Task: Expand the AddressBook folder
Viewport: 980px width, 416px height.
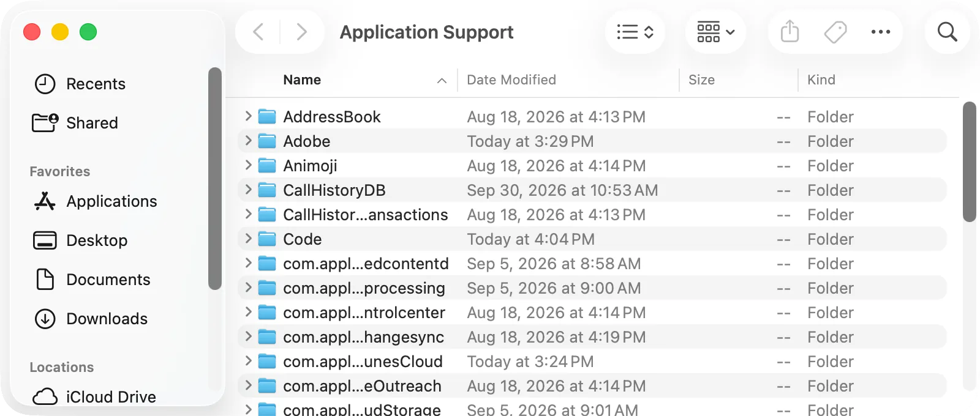Action: coord(248,116)
